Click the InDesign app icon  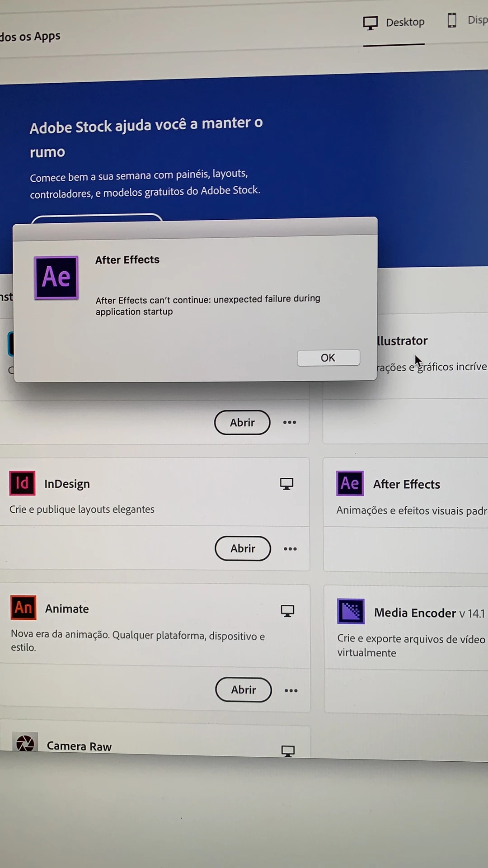point(23,483)
